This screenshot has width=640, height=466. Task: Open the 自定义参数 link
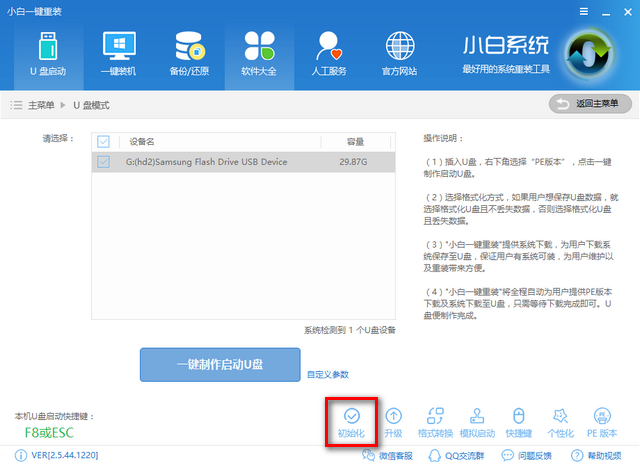tap(328, 374)
